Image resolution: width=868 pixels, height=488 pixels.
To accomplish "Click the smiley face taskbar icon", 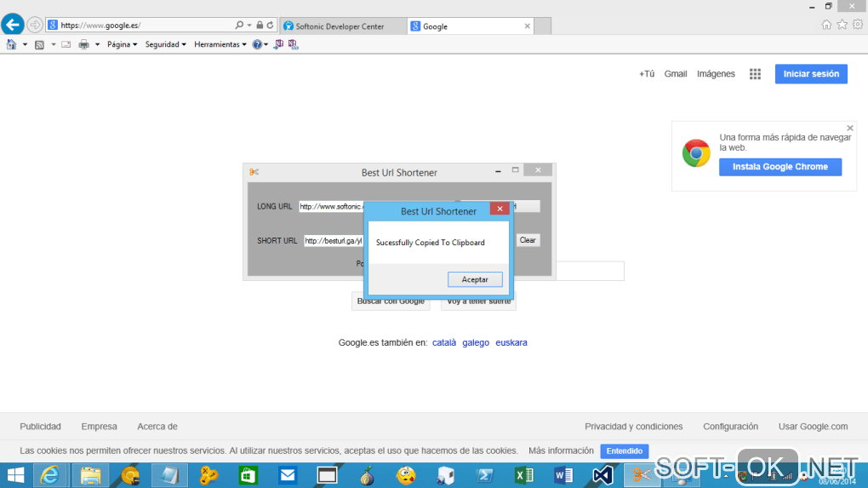I will point(406,475).
